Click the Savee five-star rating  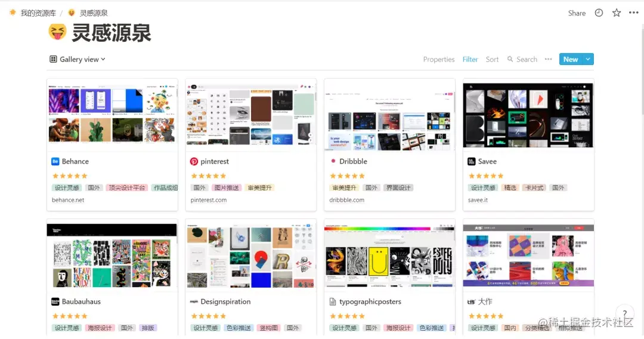coord(486,176)
